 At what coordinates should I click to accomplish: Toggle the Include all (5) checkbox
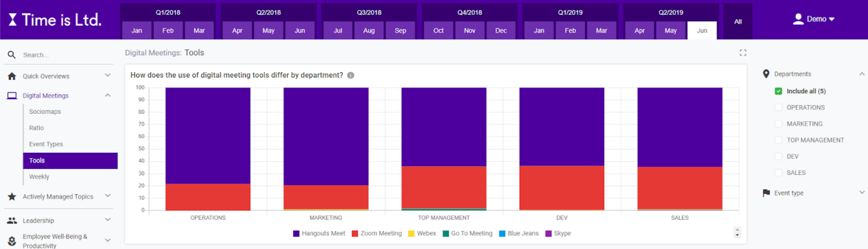tap(778, 91)
